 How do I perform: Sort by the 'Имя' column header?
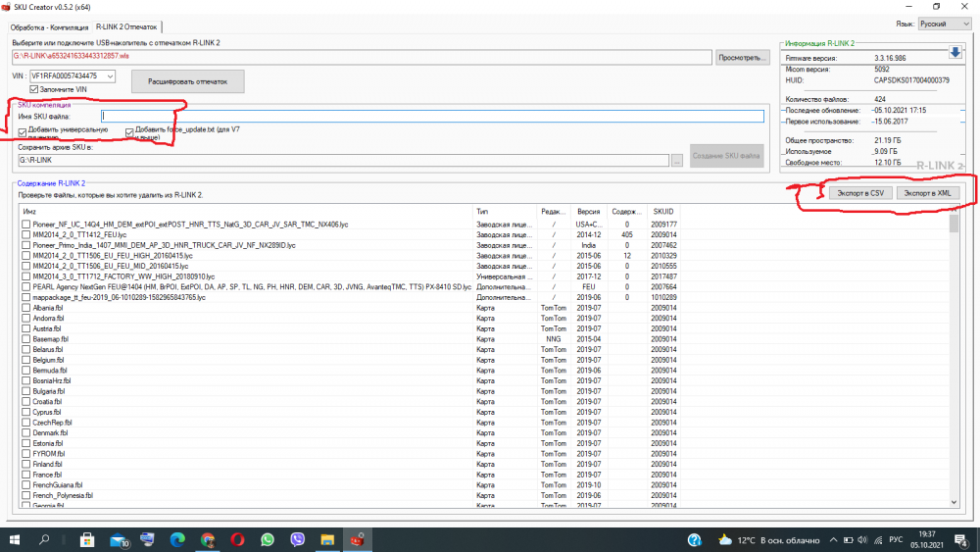pyautogui.click(x=246, y=212)
